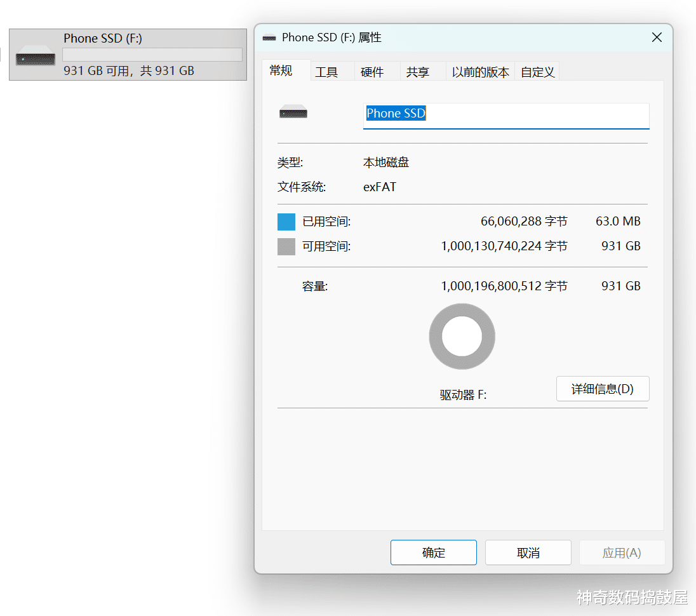Click the '1,000,130,740,224 字节' free space value
This screenshot has width=696, height=616.
(504, 246)
